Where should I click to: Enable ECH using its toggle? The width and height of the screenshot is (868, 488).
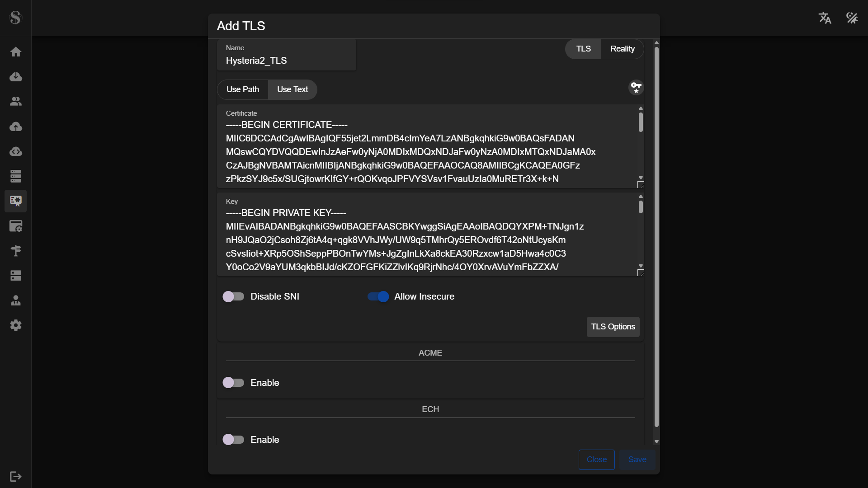pos(234,439)
